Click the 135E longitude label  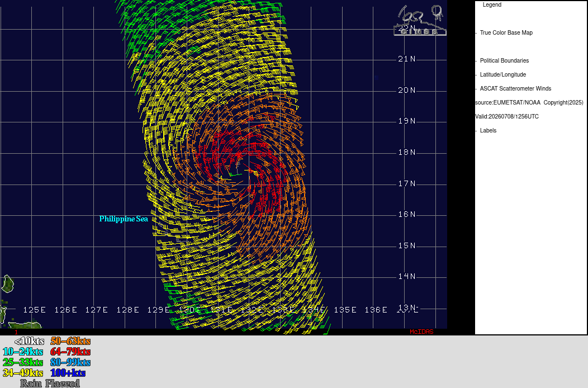pyautogui.click(x=345, y=310)
